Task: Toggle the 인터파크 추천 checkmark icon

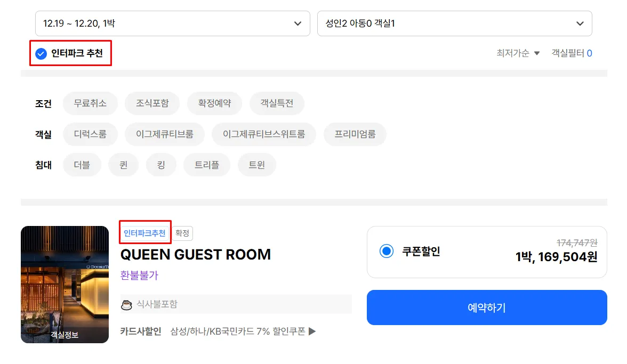Action: [x=41, y=53]
